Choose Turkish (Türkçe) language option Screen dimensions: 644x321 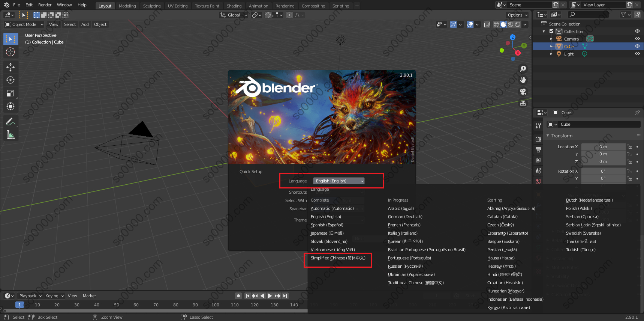tap(581, 250)
